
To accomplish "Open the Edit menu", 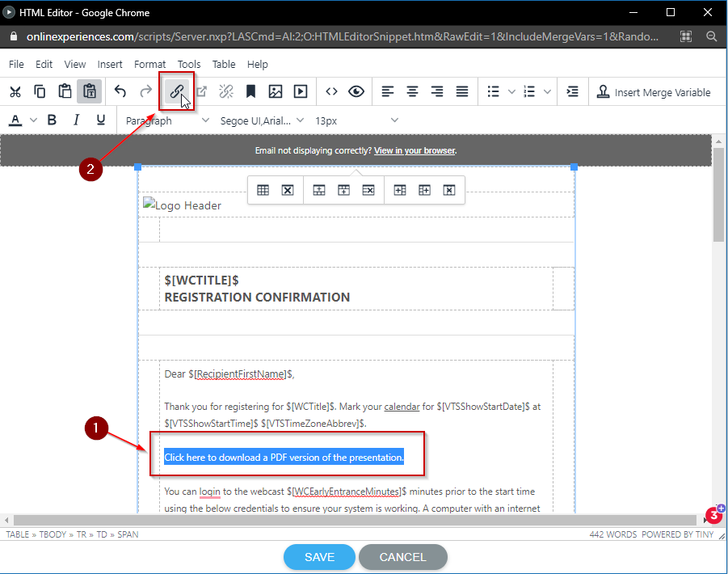I will 44,64.
